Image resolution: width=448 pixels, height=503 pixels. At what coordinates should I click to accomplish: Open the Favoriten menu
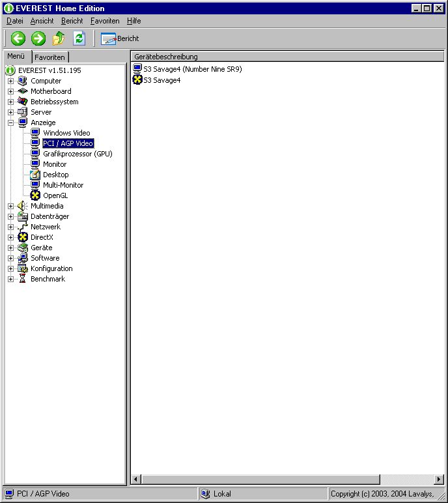tap(105, 21)
